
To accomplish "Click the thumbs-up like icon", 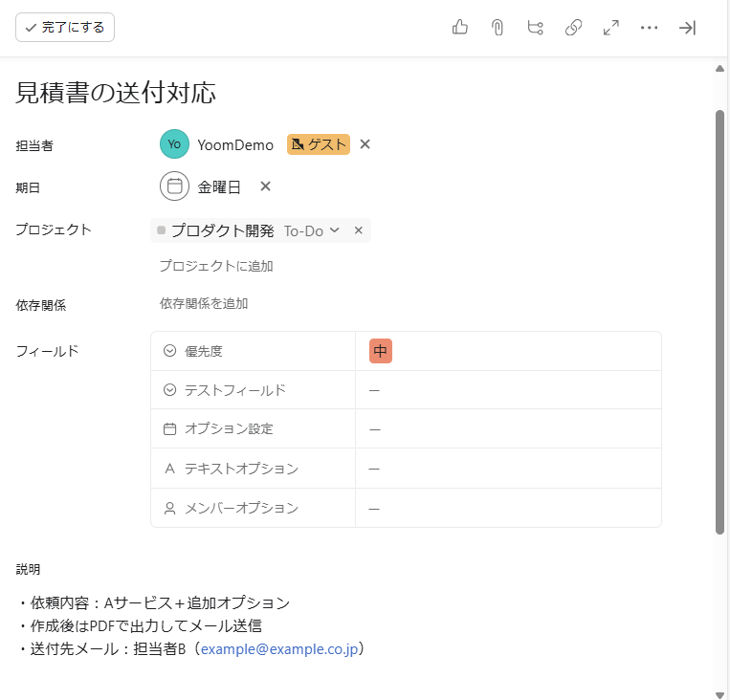I will (x=460, y=28).
